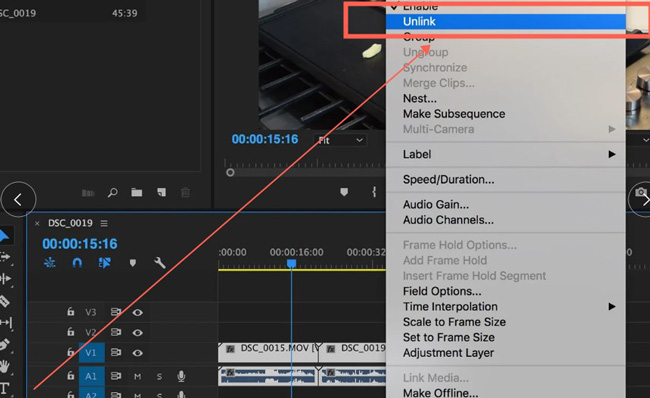The width and height of the screenshot is (650, 398).
Task: Click program monitor playhead handle
Action: [230, 172]
